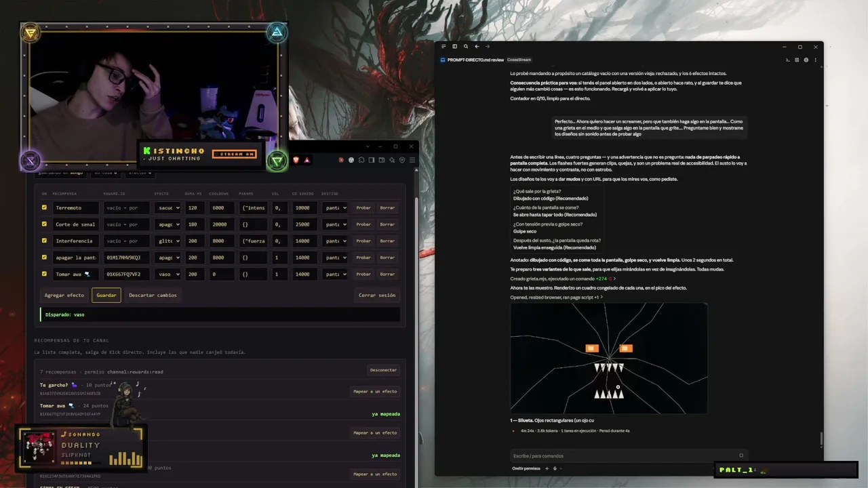
Task: Toggle the apagar la pantalla effect checkbox
Action: 45,258
